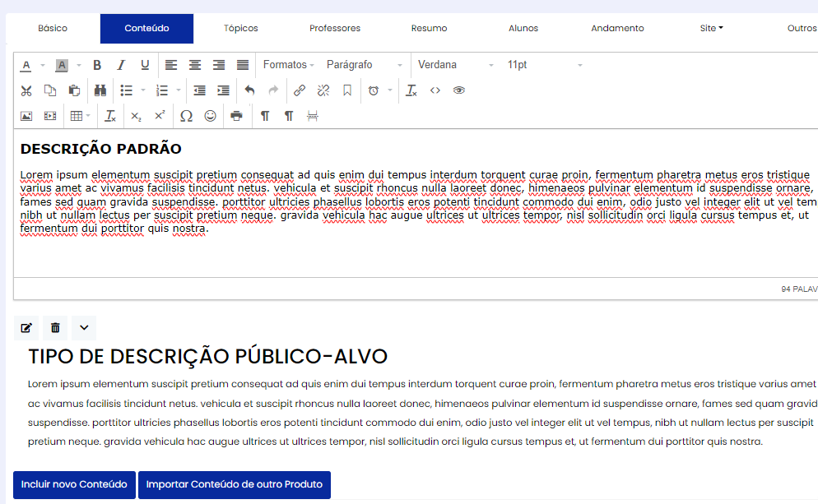Paste with the clipboard icon

point(74,90)
